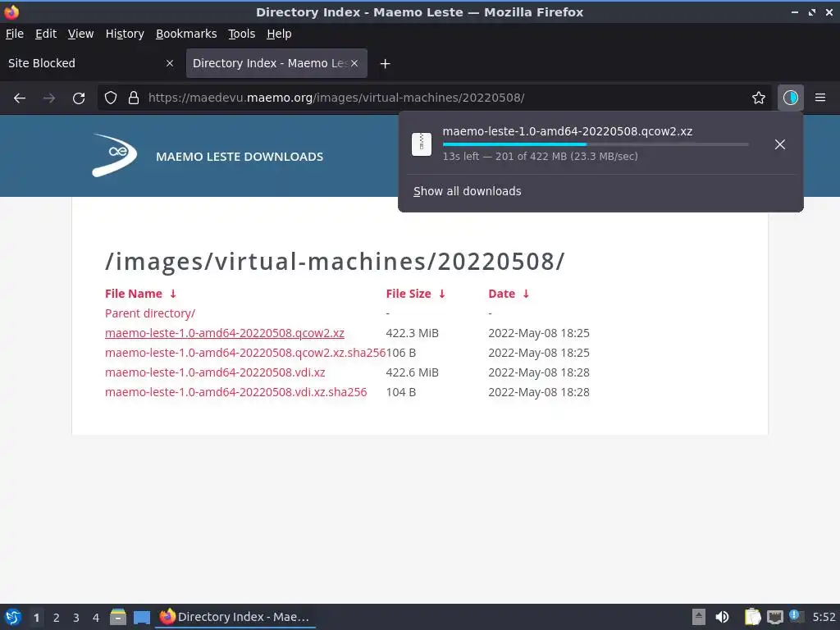Open the Tools menu
Viewport: 840px width, 630px height.
click(242, 34)
